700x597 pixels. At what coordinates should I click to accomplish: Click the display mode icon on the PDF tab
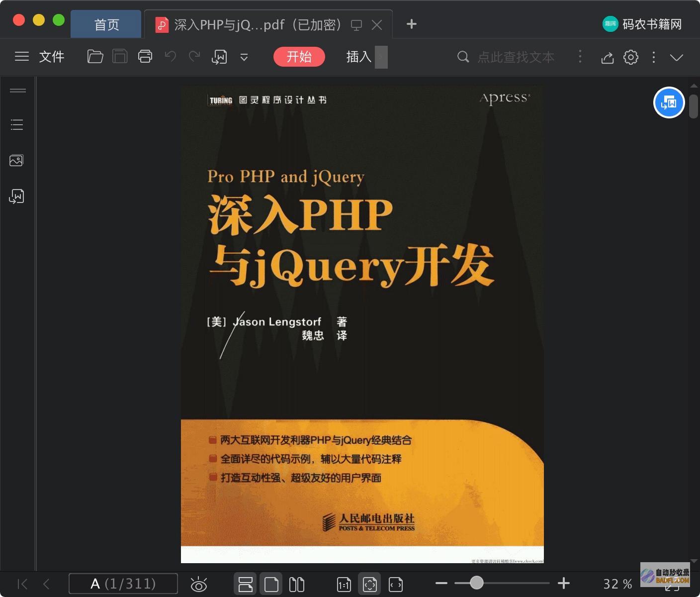356,25
